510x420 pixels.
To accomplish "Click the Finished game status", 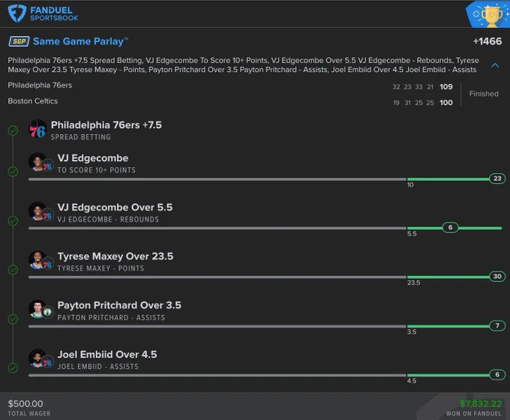I will pyautogui.click(x=484, y=94).
